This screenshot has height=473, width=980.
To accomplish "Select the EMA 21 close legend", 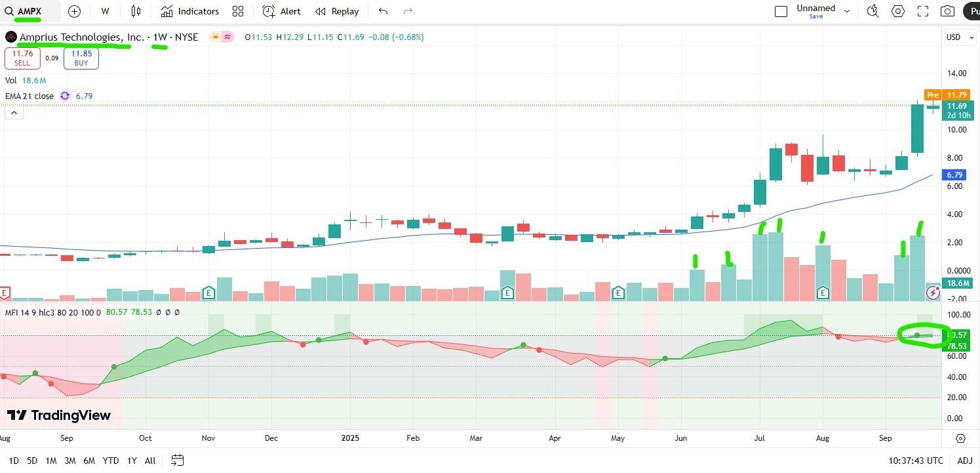I will pos(29,96).
